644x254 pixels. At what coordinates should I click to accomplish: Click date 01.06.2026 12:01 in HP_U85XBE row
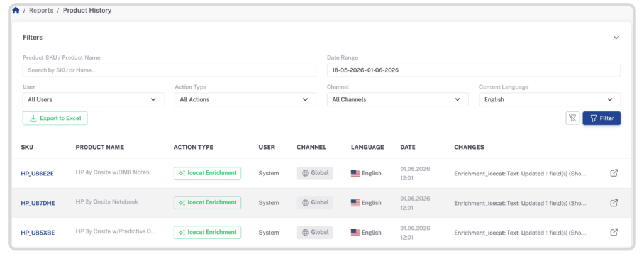coord(415,233)
